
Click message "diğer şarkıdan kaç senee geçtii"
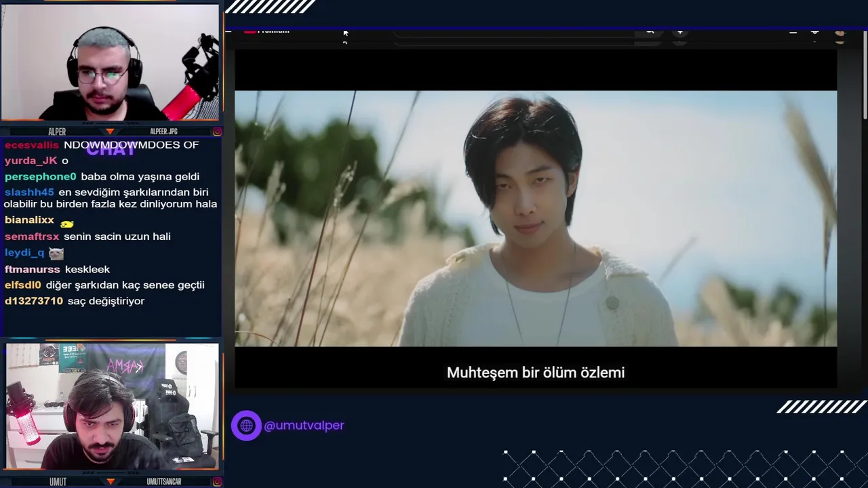125,285
